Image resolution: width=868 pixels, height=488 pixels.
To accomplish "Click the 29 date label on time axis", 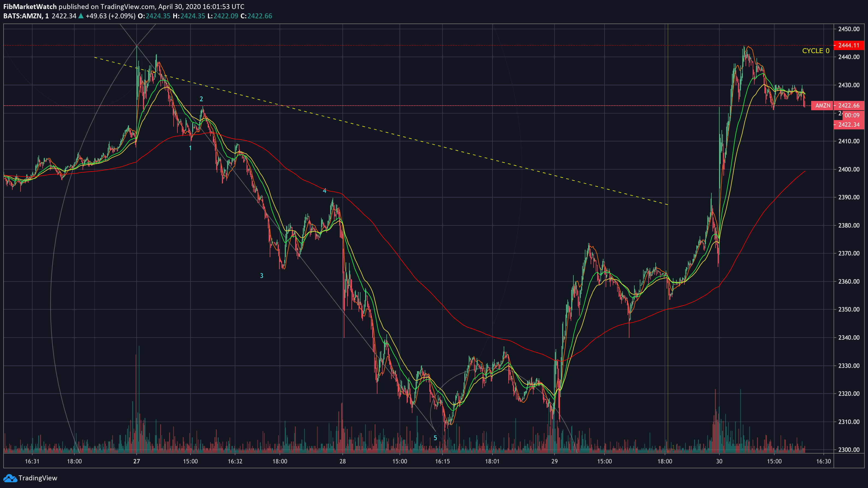I will pos(554,461).
